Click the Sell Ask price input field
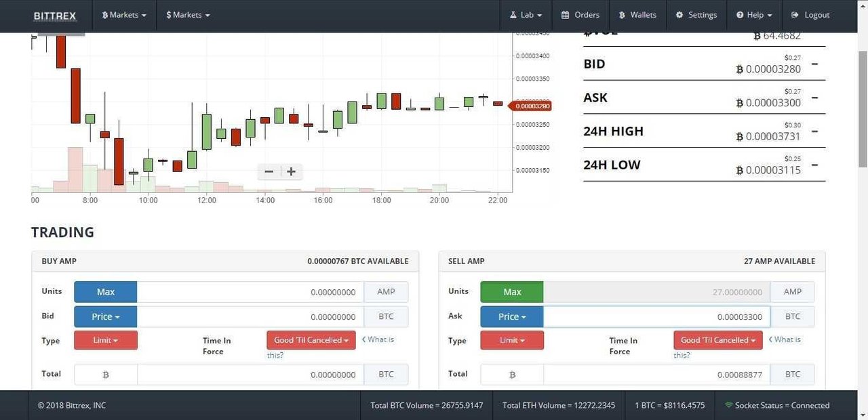Screen dimensions: 868x420 coord(656,316)
